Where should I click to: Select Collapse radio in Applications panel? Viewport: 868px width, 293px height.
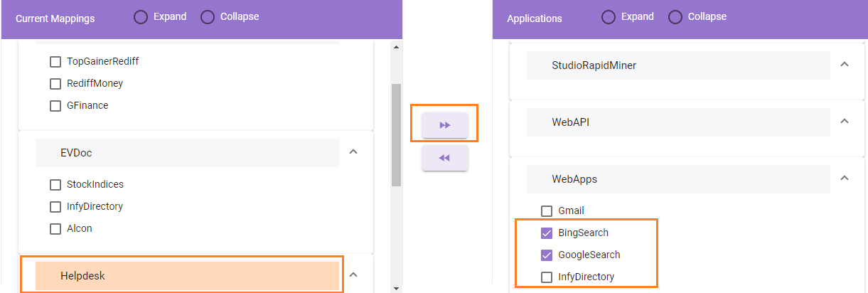[x=675, y=17]
